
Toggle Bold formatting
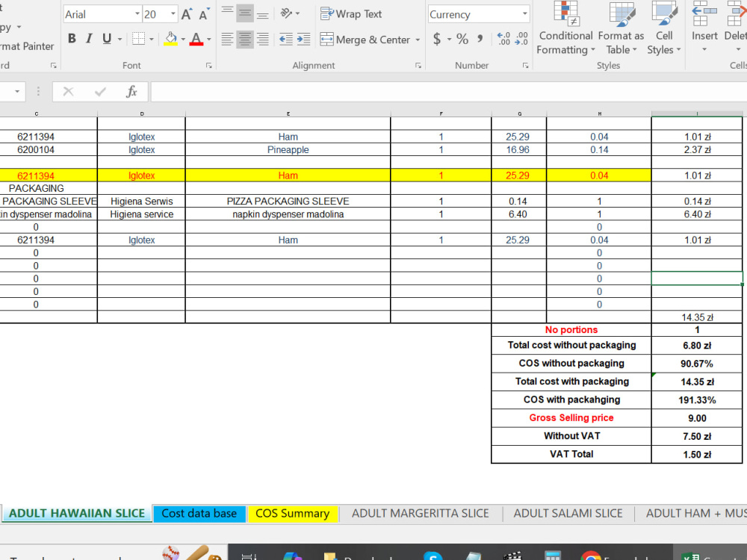point(72,39)
